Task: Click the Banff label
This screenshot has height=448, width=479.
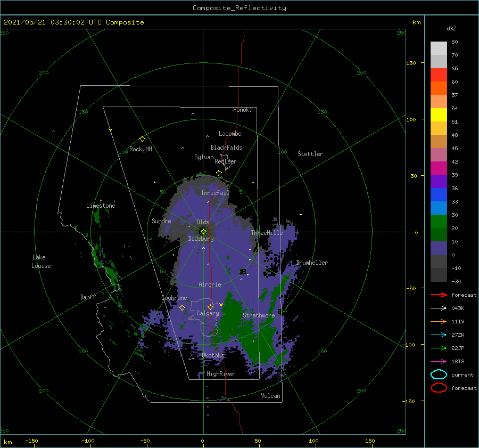Action: [x=88, y=297]
